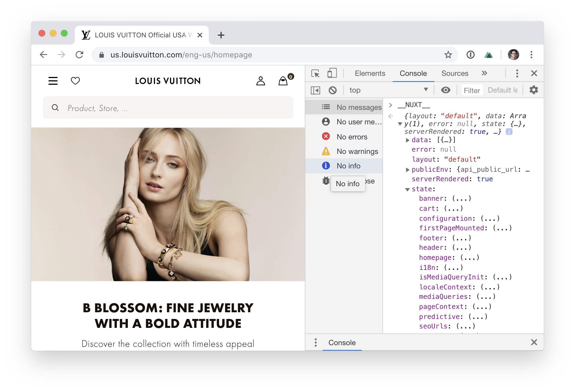Image resolution: width=575 pixels, height=392 pixels.
Task: Evaluate the footer getter (...)
Action: pos(461,238)
